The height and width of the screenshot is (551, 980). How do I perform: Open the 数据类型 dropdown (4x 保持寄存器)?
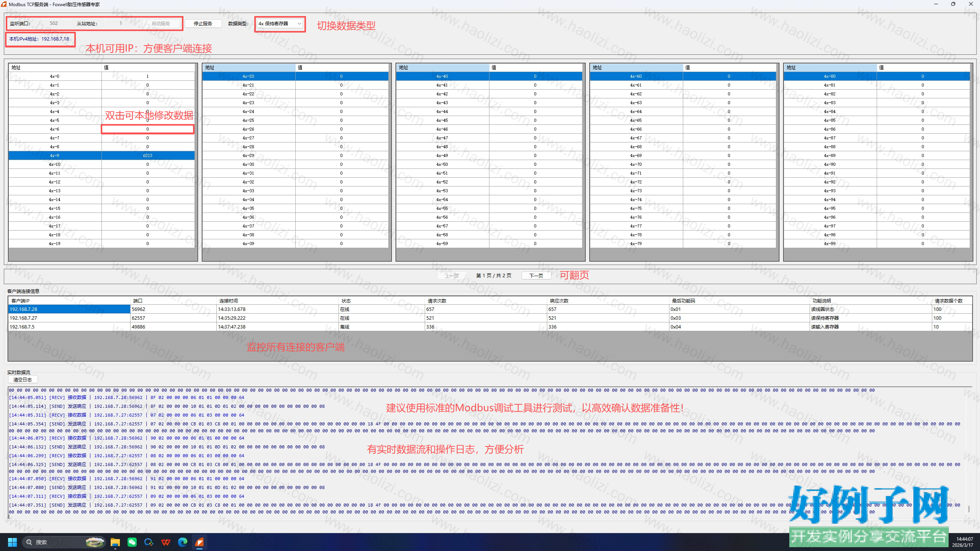[280, 24]
